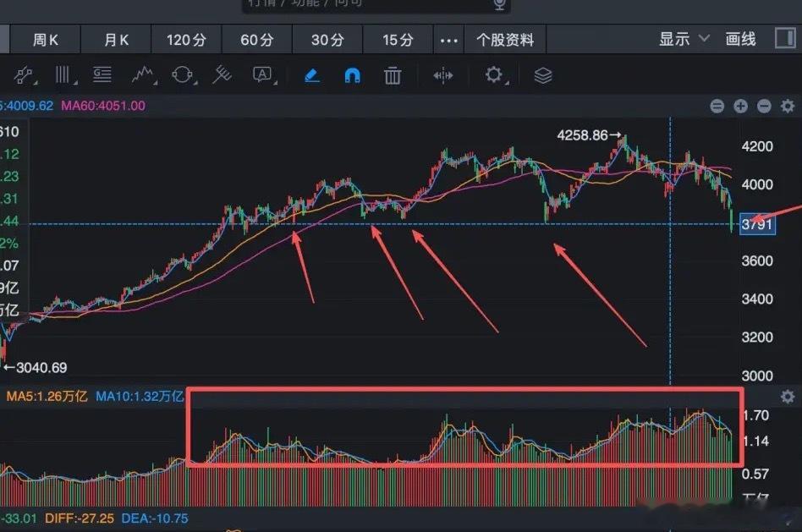Select the text annotation tool
The height and width of the screenshot is (532, 802).
click(262, 75)
